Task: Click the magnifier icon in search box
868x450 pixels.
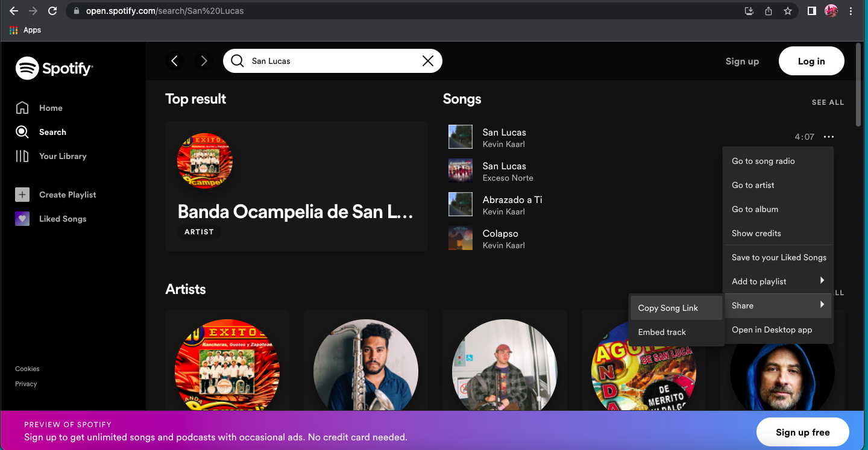Action: (x=237, y=61)
